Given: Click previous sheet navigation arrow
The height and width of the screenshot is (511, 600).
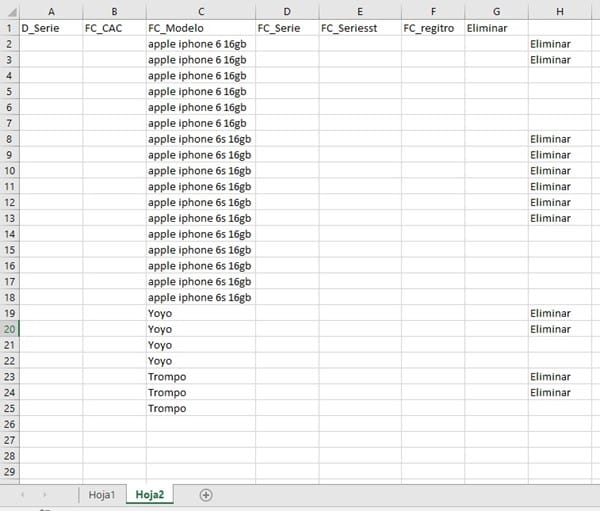Looking at the screenshot, I should click(x=23, y=495).
